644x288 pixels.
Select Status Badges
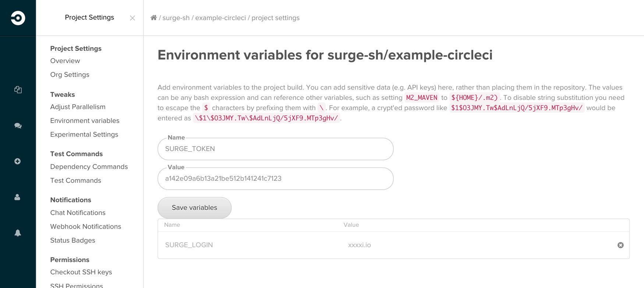pyautogui.click(x=73, y=240)
